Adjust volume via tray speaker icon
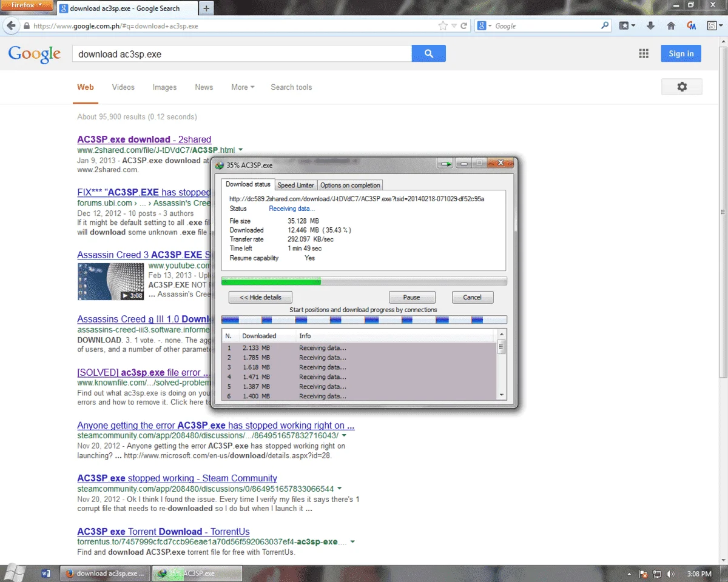 (670, 574)
